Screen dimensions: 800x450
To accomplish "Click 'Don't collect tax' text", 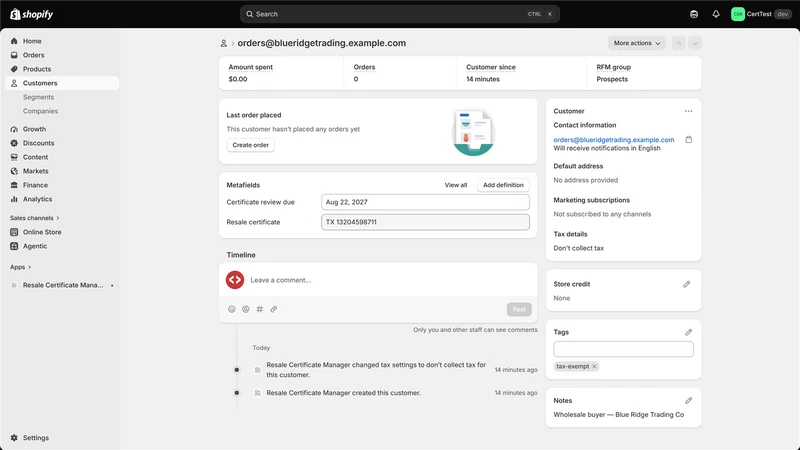I will [x=579, y=248].
